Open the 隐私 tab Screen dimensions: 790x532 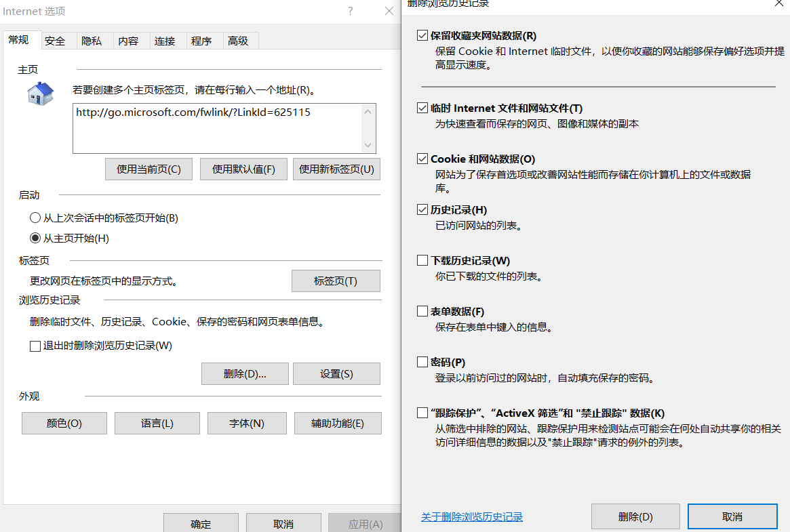pos(92,41)
